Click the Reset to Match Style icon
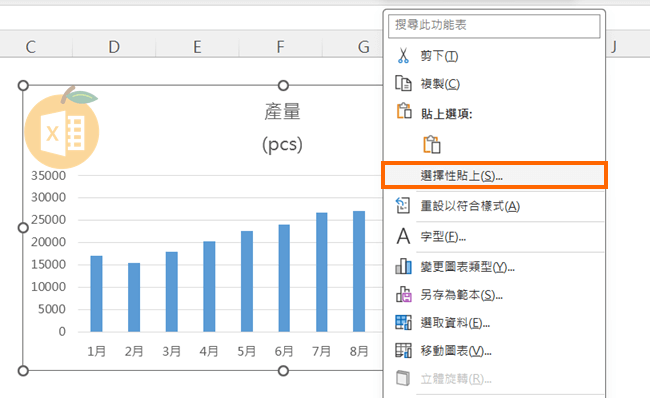The image size is (650, 398). 403,205
